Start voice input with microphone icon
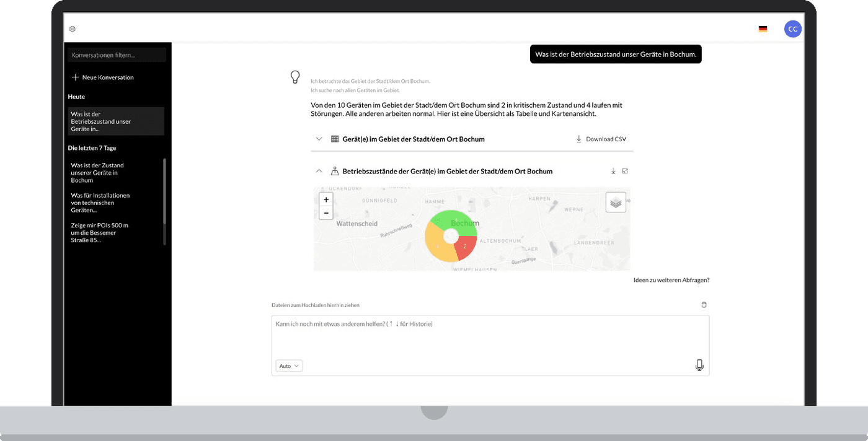This screenshot has width=868, height=441. click(x=699, y=365)
